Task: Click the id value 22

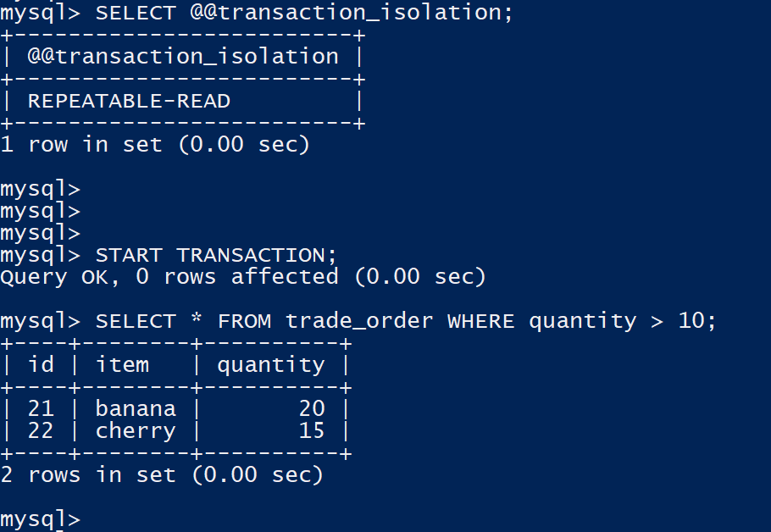Action: (x=41, y=430)
